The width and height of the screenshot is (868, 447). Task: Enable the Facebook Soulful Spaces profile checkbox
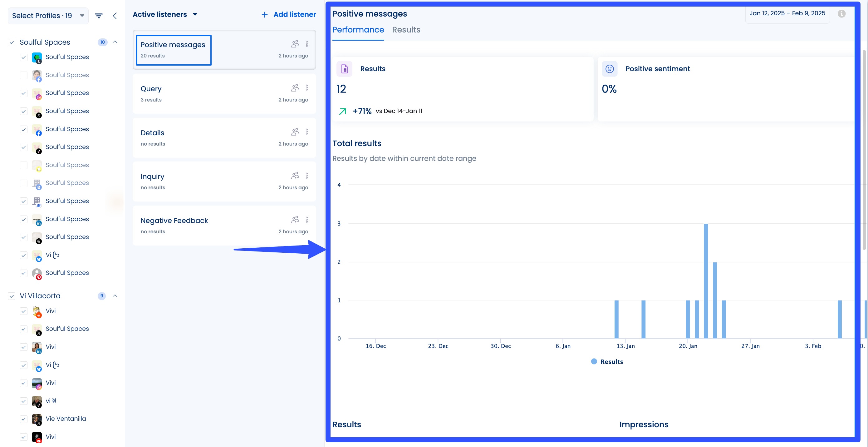[x=24, y=75]
